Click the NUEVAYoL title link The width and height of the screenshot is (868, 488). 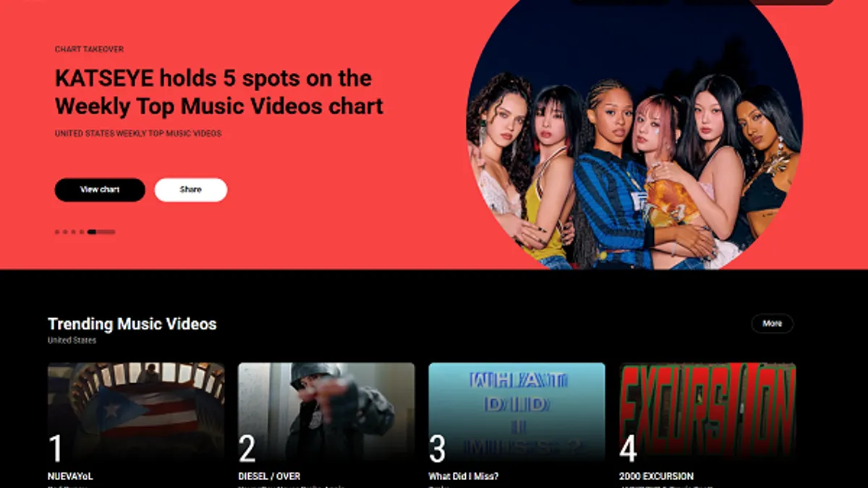(70, 476)
